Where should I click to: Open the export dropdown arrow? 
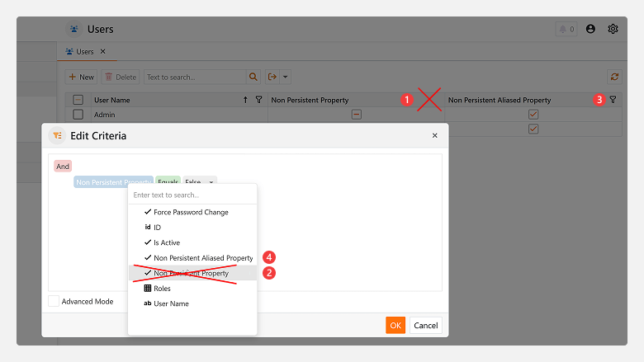point(286,77)
